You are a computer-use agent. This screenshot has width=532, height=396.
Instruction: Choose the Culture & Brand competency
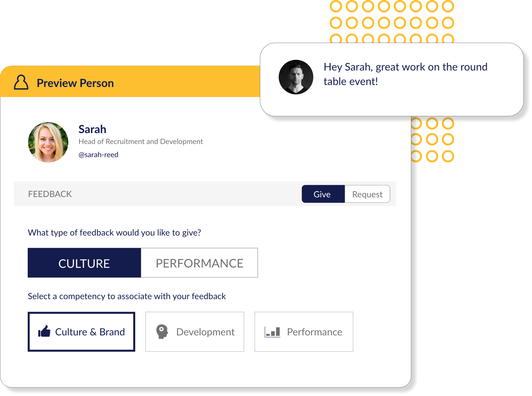point(81,332)
